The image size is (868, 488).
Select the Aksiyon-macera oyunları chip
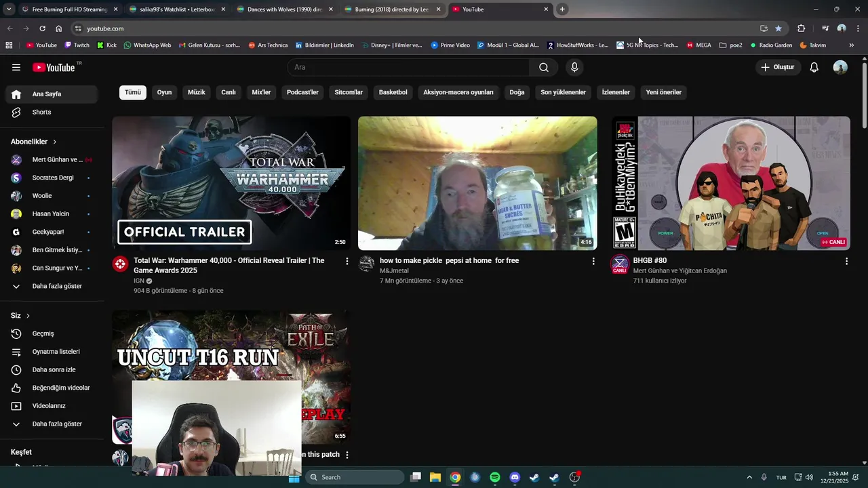458,92
